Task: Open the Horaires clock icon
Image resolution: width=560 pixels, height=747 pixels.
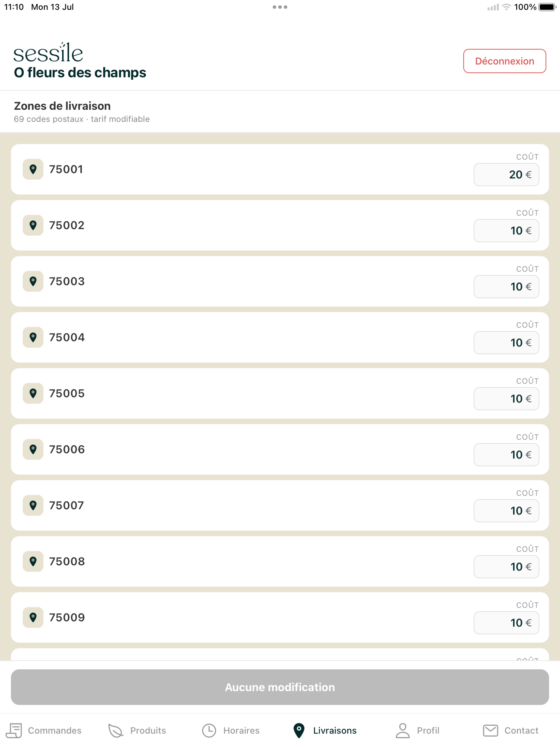Action: click(x=209, y=730)
